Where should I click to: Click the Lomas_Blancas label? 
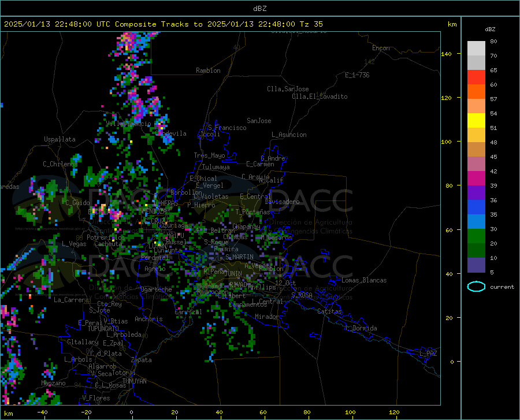click(x=364, y=280)
